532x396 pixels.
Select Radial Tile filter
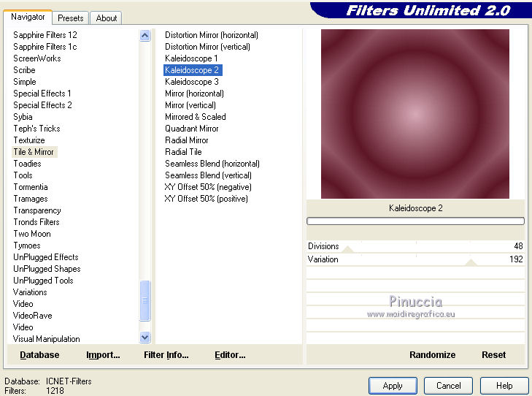click(x=183, y=151)
